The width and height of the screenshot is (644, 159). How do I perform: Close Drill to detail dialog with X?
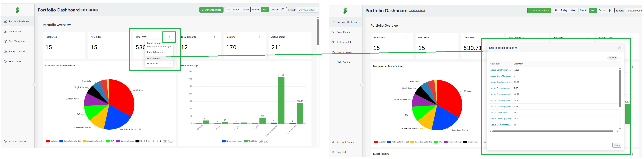coord(619,48)
